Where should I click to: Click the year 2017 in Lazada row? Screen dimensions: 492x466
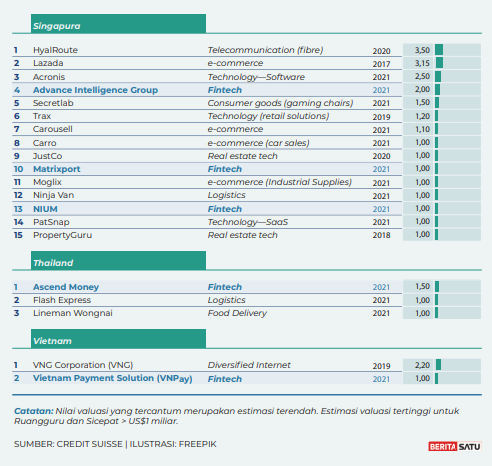pos(381,64)
